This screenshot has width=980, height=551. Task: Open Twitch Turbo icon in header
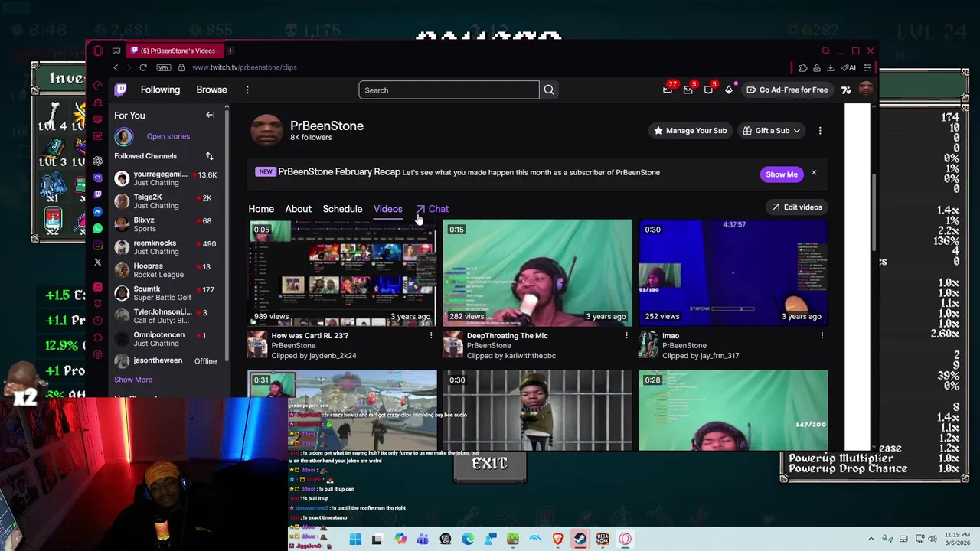[x=846, y=90]
